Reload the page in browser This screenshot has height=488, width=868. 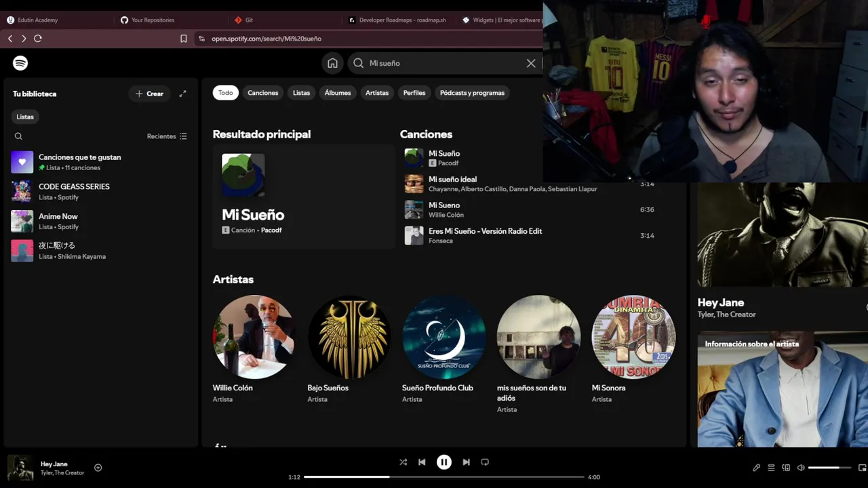[38, 39]
